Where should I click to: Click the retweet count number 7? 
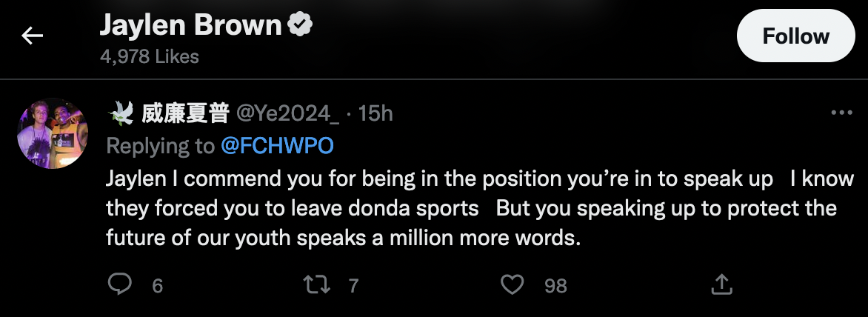pos(353,285)
